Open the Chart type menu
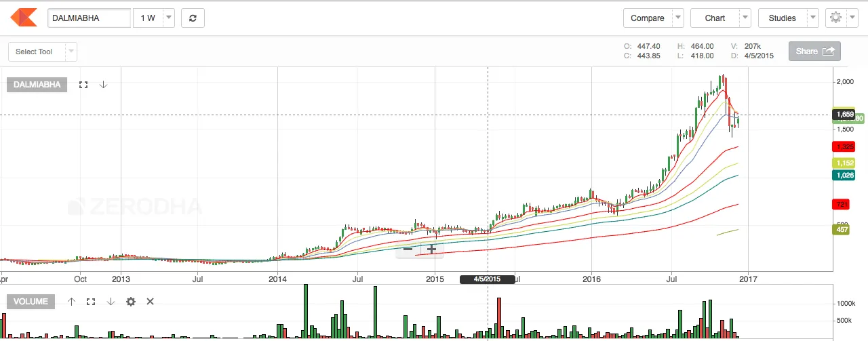Image resolution: width=868 pixels, height=341 pixels. pyautogui.click(x=720, y=18)
